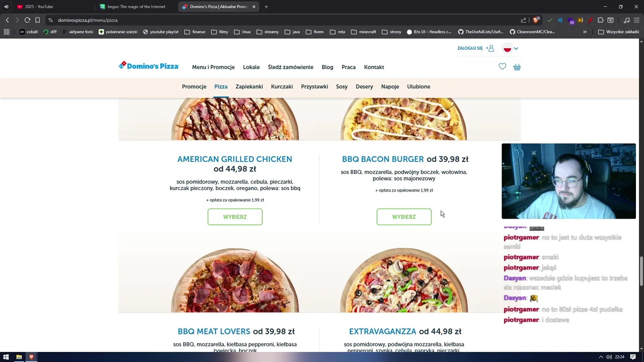Open the Brave Shields lion icon
Screen dimensions: 644x362
click(536, 20)
